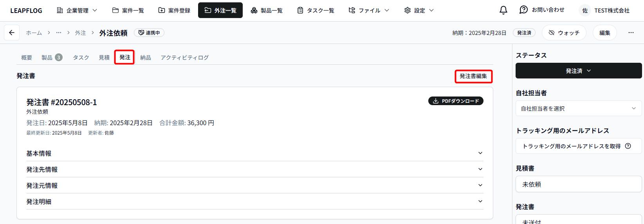This screenshot has height=224, width=644.
Task: Click the help icon beside tracking email
Action: coord(628,146)
